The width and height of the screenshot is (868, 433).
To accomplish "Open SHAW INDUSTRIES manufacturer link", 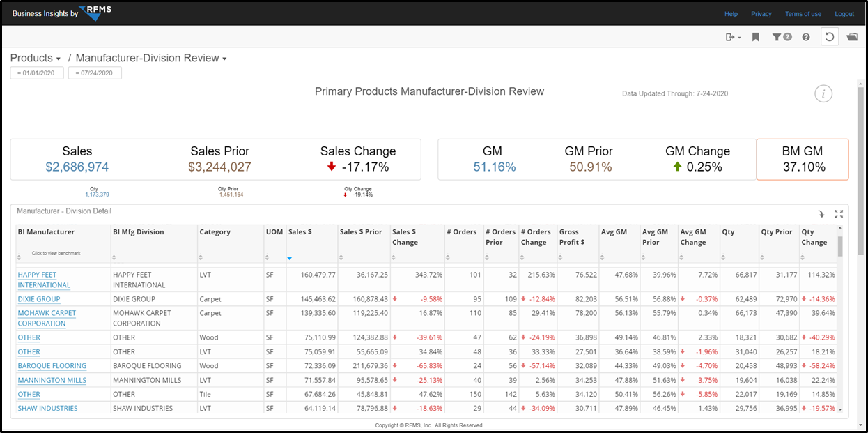I will point(47,409).
